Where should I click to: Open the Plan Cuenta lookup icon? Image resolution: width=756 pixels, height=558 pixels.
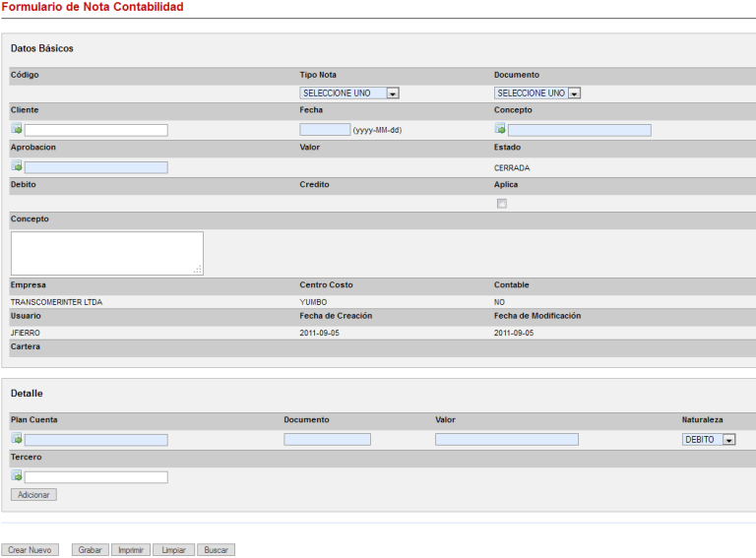click(17, 439)
